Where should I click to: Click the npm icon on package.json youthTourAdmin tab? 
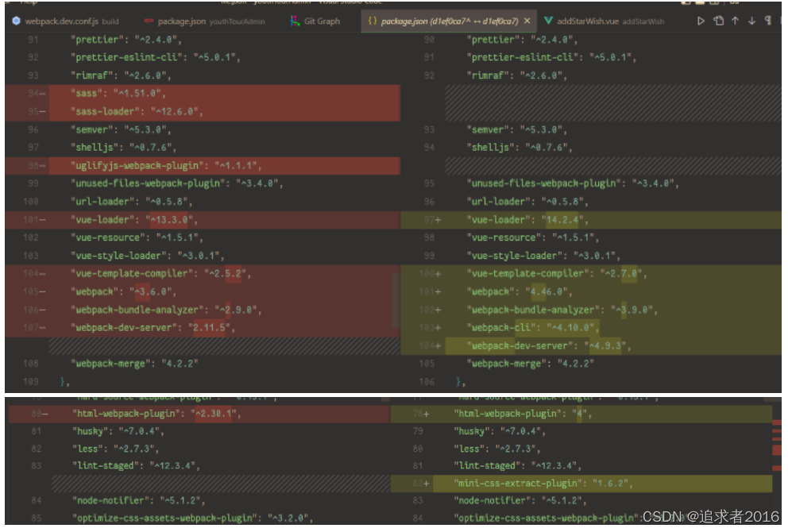pyautogui.click(x=149, y=21)
